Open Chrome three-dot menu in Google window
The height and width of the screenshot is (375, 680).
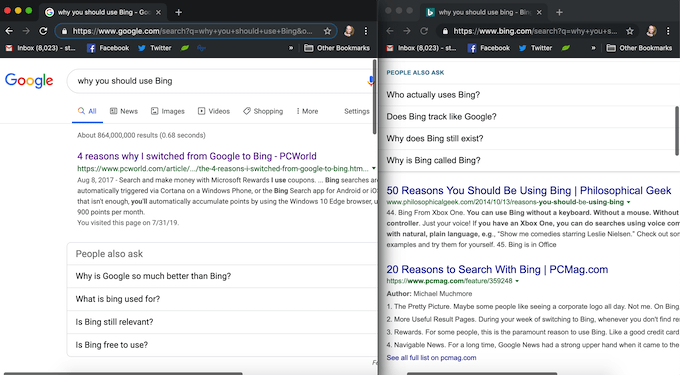pos(366,31)
